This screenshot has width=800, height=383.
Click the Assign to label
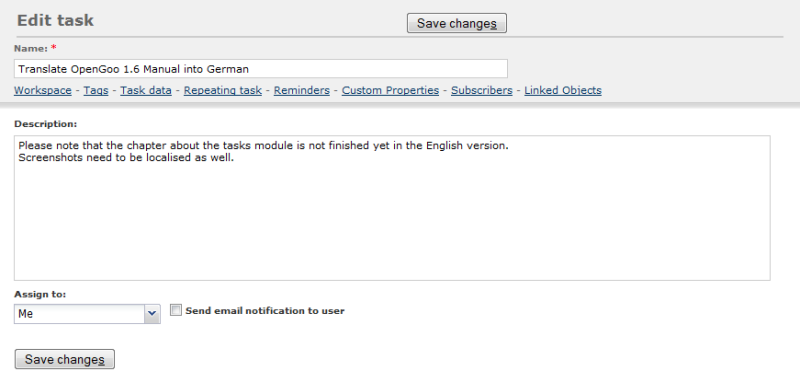tap(40, 294)
